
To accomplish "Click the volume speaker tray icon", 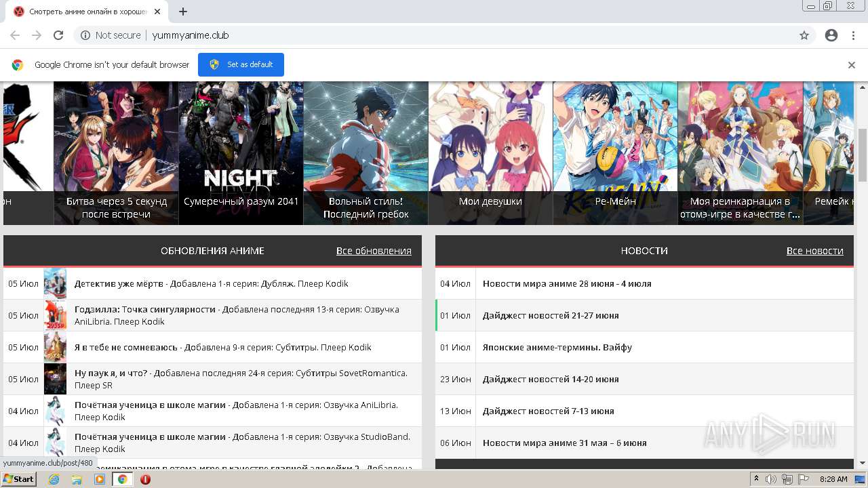I will (771, 479).
